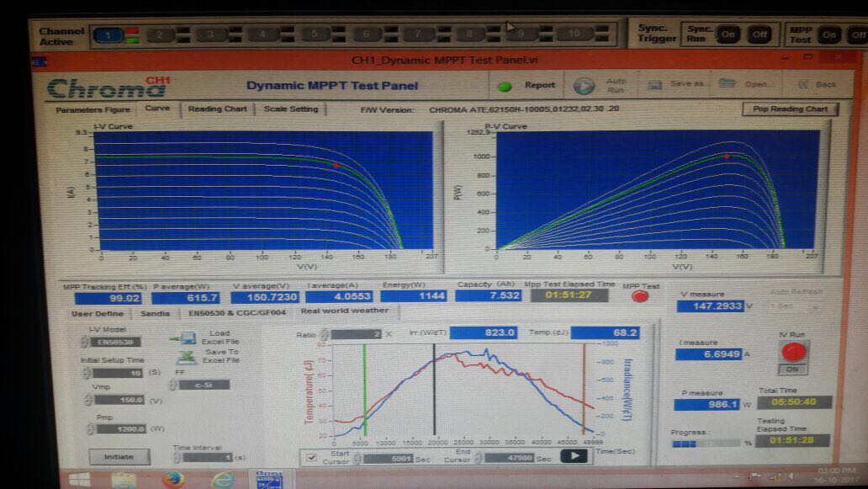Toggle Channel 1 active
Viewport: 868px width, 489px height.
[108, 35]
